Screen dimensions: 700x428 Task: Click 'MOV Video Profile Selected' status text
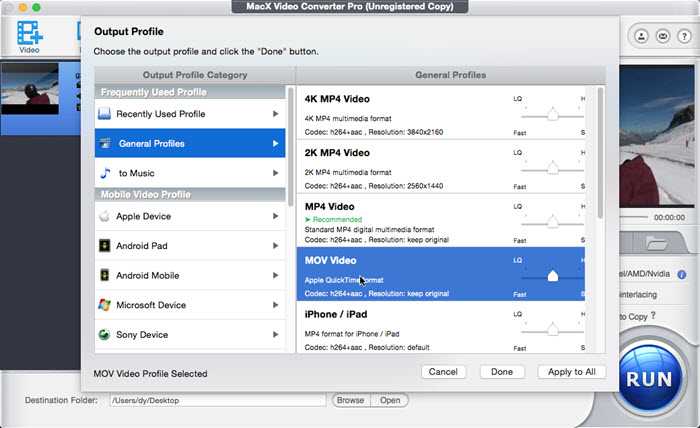150,374
